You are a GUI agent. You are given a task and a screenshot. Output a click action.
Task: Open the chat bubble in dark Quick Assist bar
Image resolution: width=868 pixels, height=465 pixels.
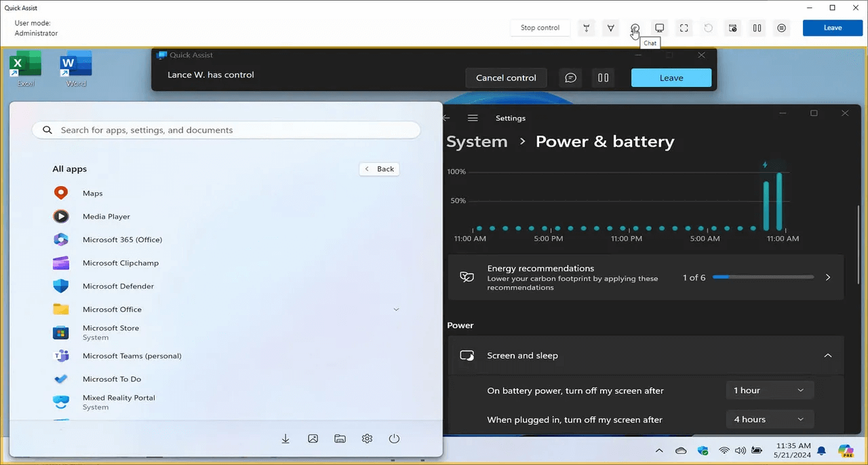pos(571,78)
